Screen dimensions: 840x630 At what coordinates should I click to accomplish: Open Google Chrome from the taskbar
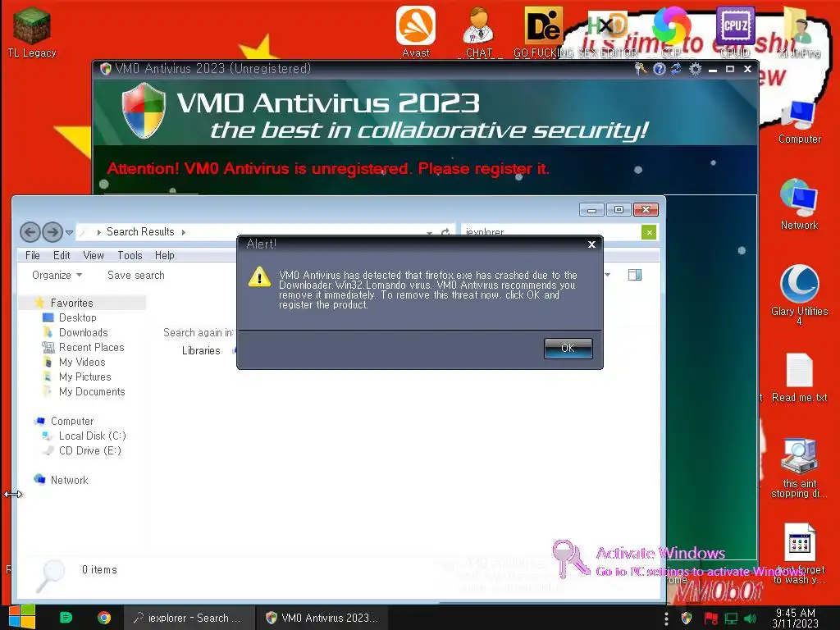pos(104,618)
